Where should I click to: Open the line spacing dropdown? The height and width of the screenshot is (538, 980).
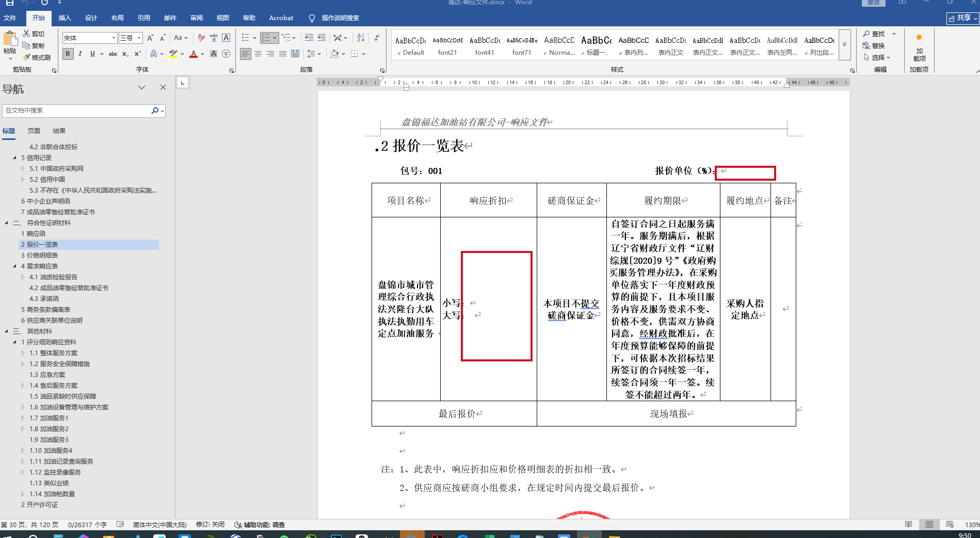click(314, 54)
